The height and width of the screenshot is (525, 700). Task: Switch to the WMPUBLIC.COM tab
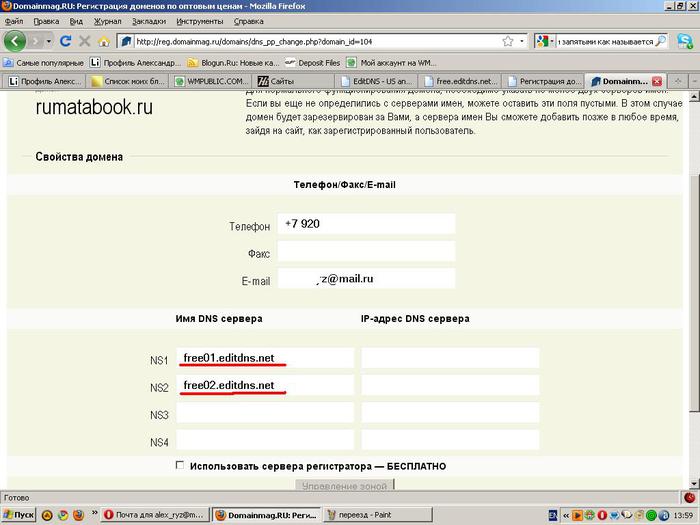[x=212, y=81]
